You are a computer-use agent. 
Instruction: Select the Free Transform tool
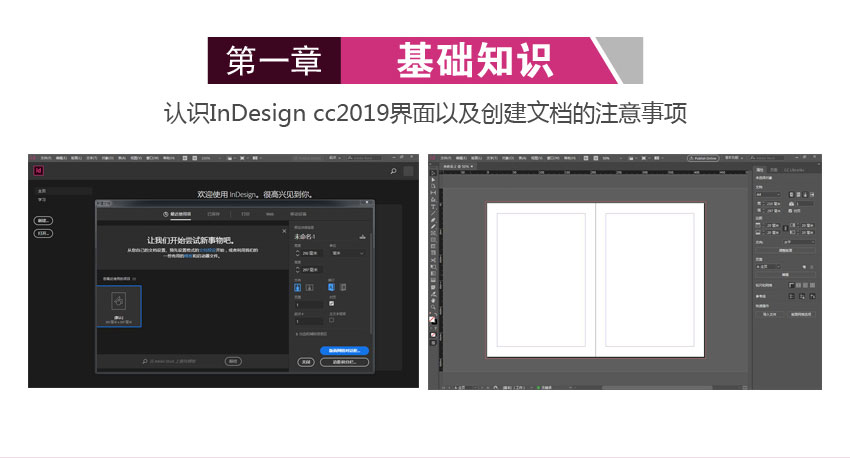[433, 267]
